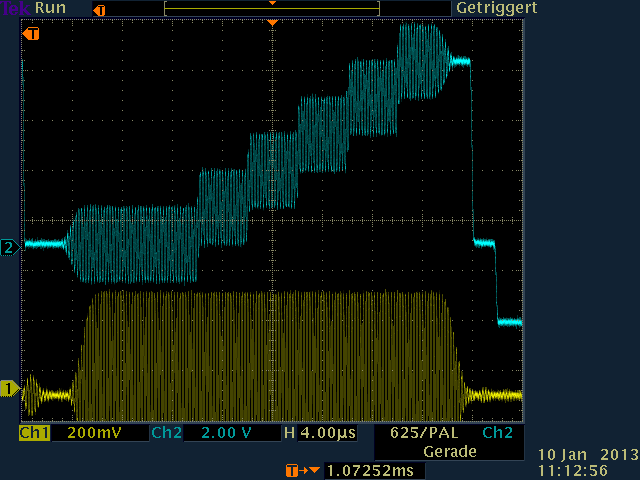The height and width of the screenshot is (480, 640).
Task: Select the channel 2 ground reference marker
Action: coord(10,246)
